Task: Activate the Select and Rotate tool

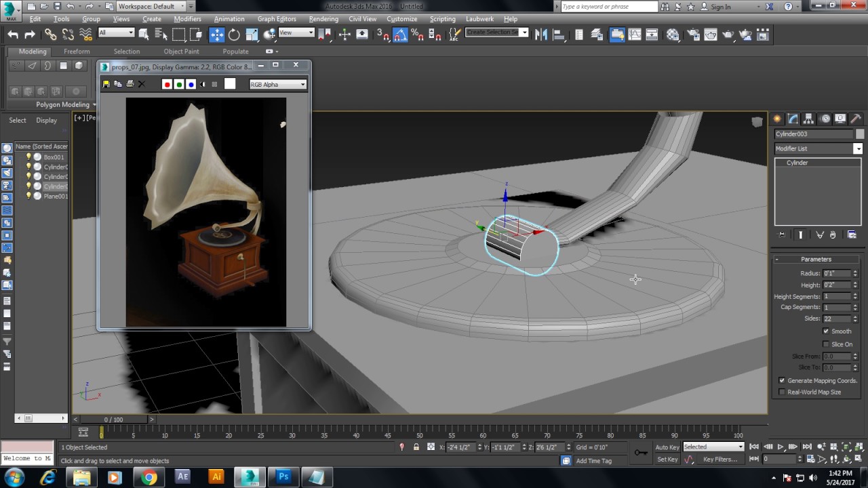Action: coord(234,35)
